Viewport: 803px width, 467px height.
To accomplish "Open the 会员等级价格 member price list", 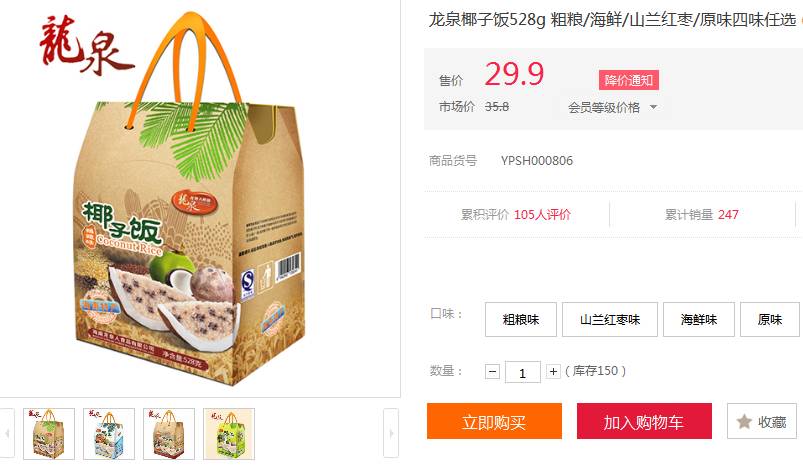I will point(604,108).
